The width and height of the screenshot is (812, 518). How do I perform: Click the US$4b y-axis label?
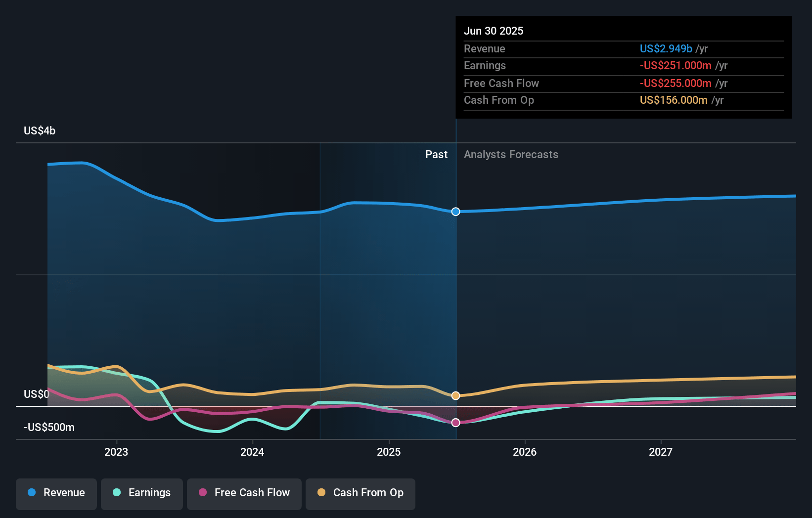40,130
